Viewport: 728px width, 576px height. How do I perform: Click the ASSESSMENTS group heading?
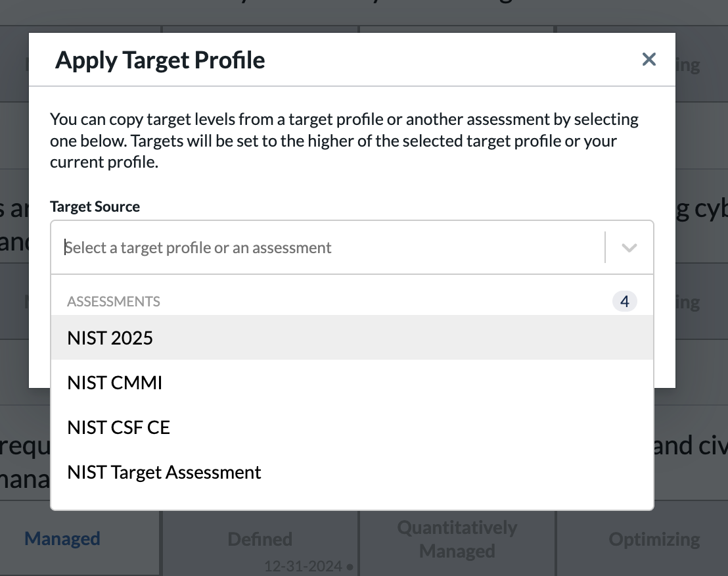coord(113,301)
